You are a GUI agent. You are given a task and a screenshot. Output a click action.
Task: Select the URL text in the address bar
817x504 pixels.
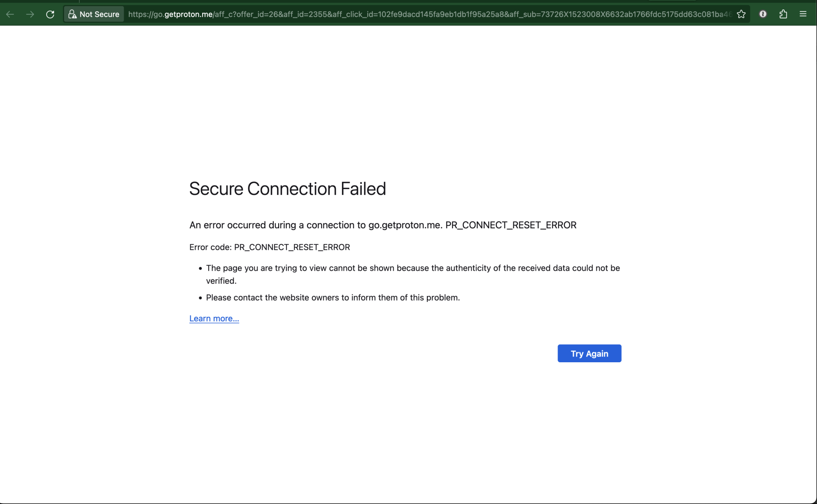pos(368,14)
